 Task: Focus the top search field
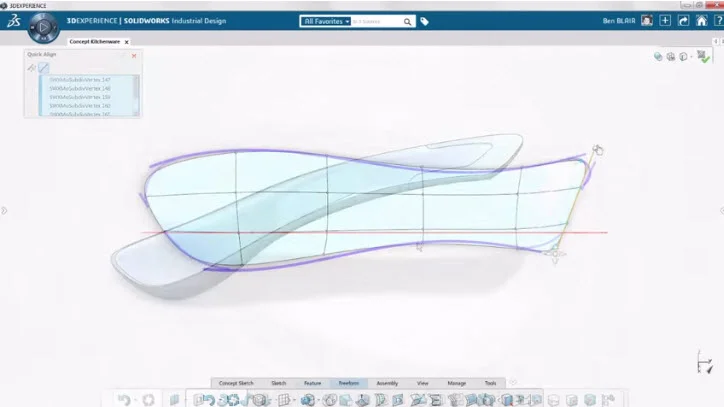pos(376,21)
